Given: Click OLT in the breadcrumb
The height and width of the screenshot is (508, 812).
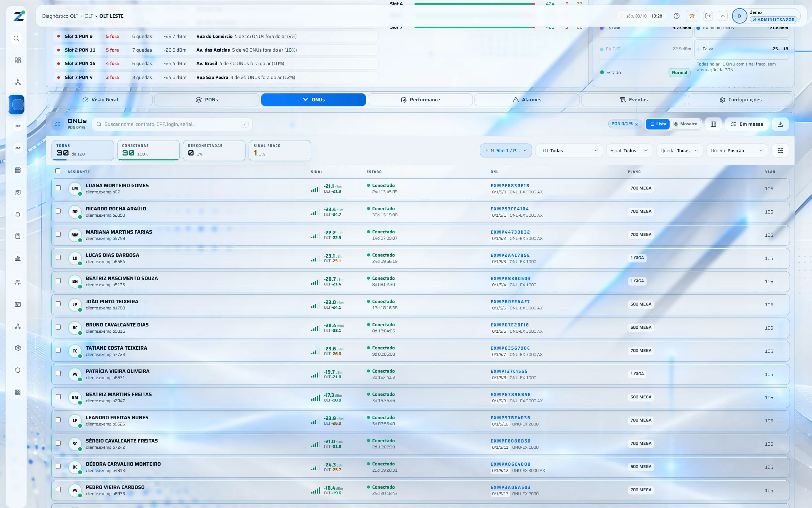Looking at the screenshot, I should pos(89,16).
